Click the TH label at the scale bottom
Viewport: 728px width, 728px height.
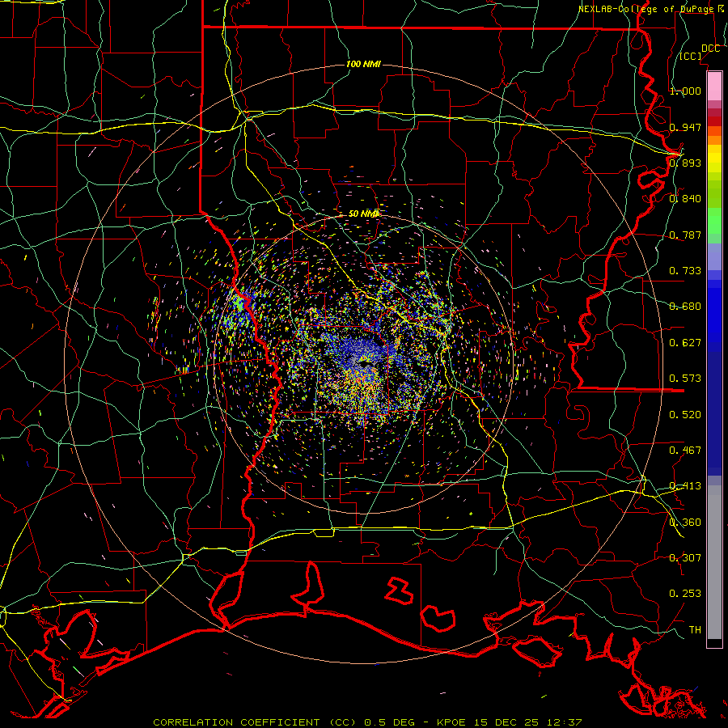[x=695, y=630]
